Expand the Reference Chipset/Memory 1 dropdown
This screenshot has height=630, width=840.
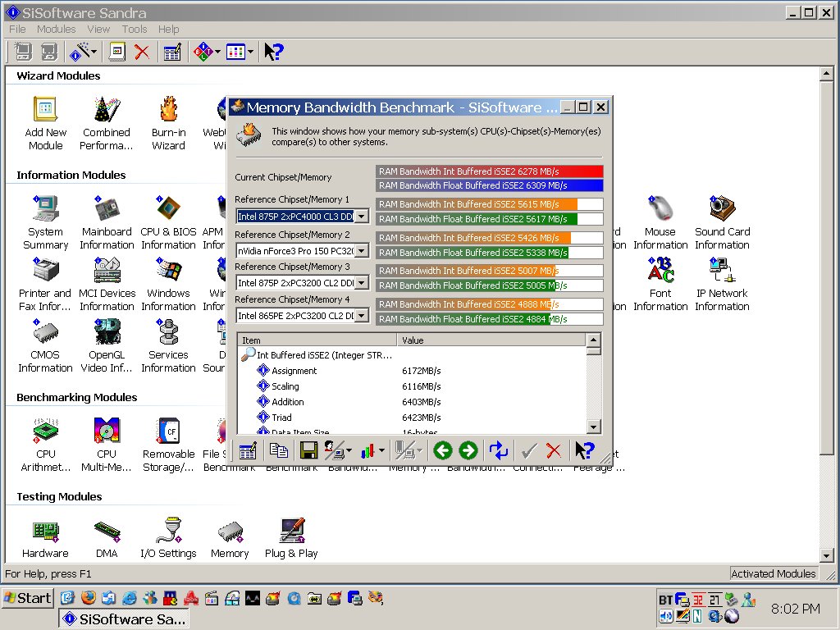(362, 217)
